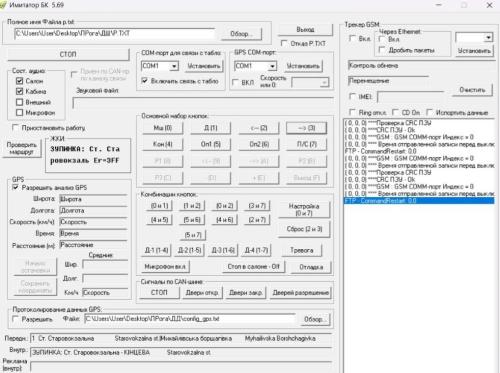The height and width of the screenshot is (373, 500).
Task: Check CD On option
Action: [x=395, y=112]
